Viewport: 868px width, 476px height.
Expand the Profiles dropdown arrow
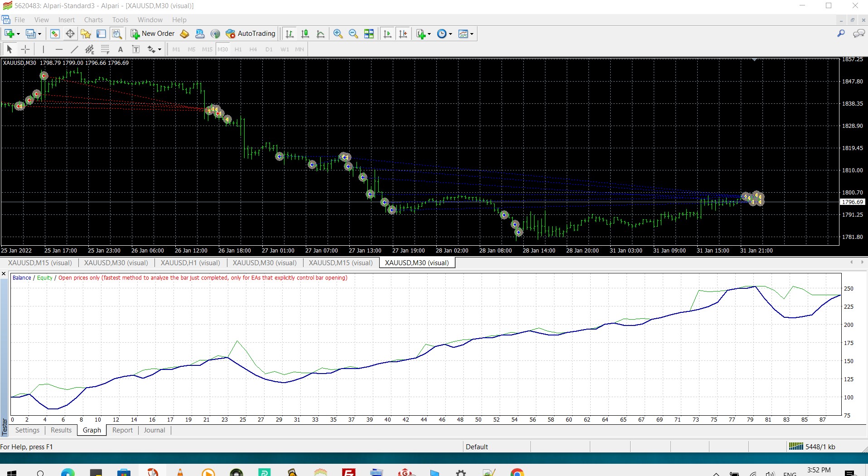tap(40, 34)
